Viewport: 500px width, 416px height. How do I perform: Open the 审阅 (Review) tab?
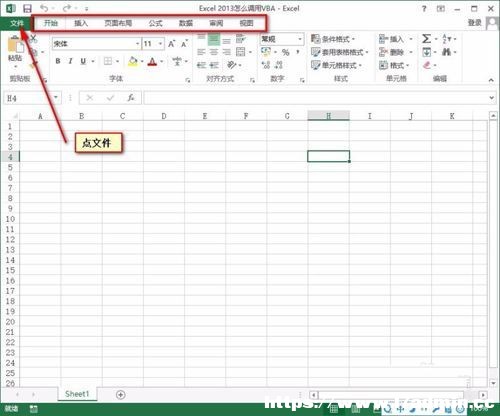coord(216,23)
